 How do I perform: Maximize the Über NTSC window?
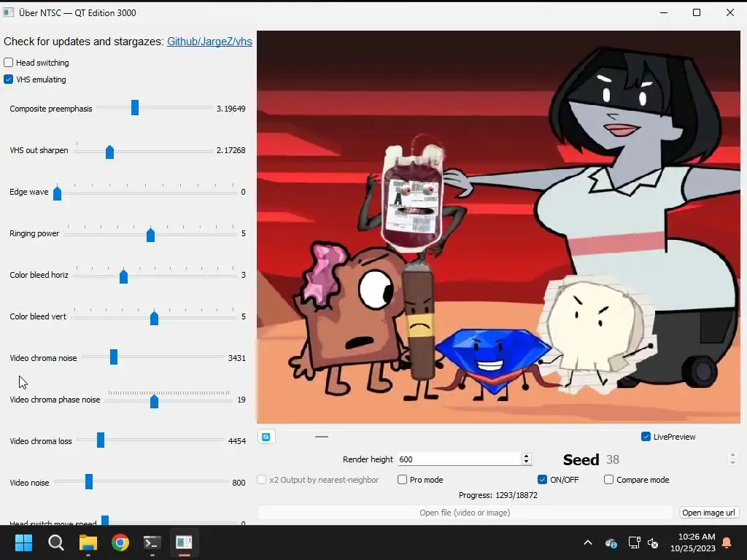(697, 12)
